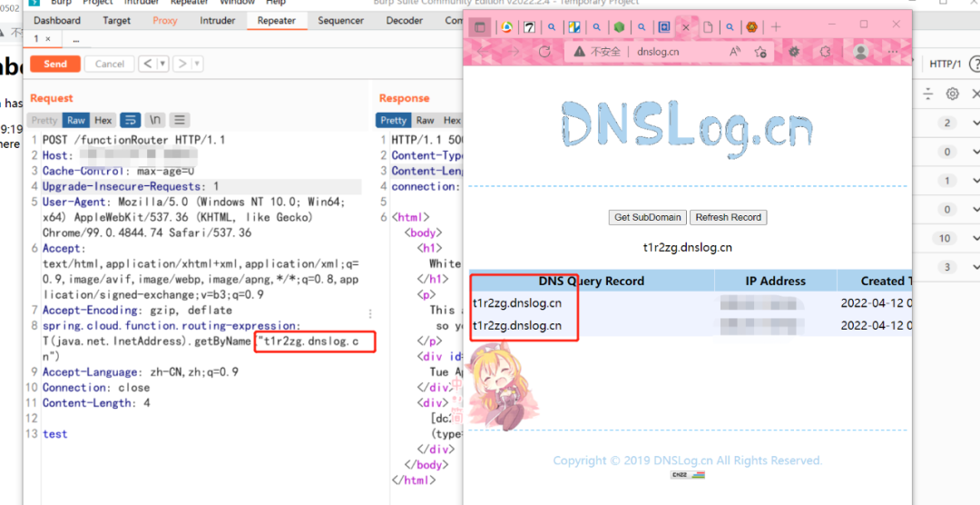
Task: Open the Decoder tab in Burp Suite
Action: point(405,21)
